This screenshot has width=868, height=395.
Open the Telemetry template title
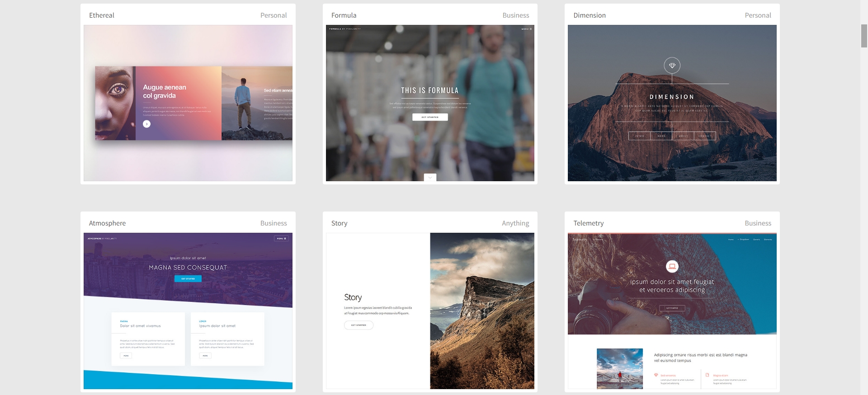click(588, 223)
